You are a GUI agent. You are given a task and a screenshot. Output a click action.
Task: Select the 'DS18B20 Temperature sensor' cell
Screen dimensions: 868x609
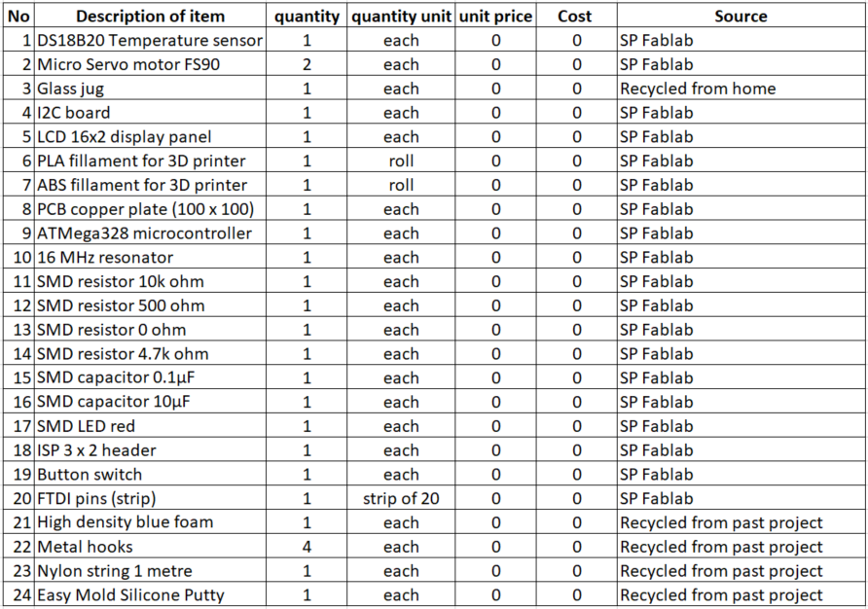[150, 40]
